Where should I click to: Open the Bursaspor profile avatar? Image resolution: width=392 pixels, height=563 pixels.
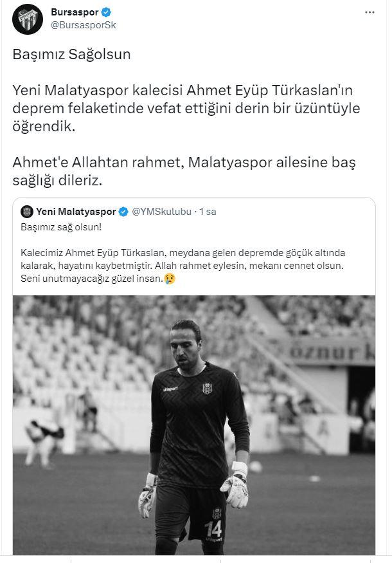(x=28, y=19)
